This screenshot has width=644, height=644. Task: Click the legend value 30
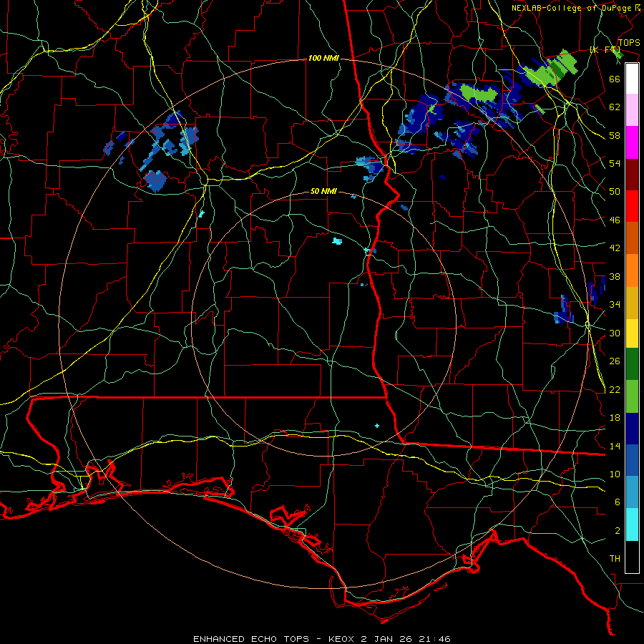[x=615, y=333]
